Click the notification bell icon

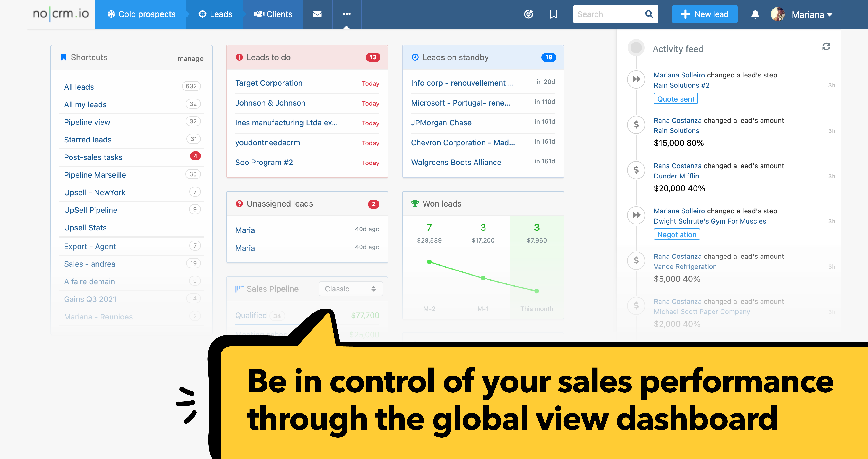(x=755, y=14)
